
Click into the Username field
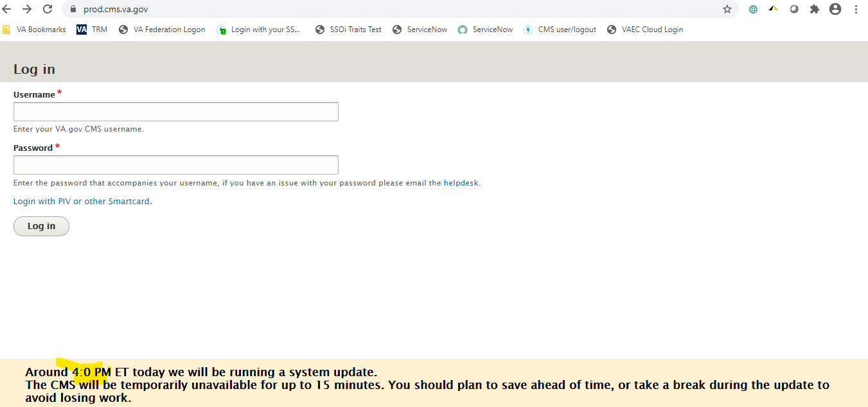(176, 112)
